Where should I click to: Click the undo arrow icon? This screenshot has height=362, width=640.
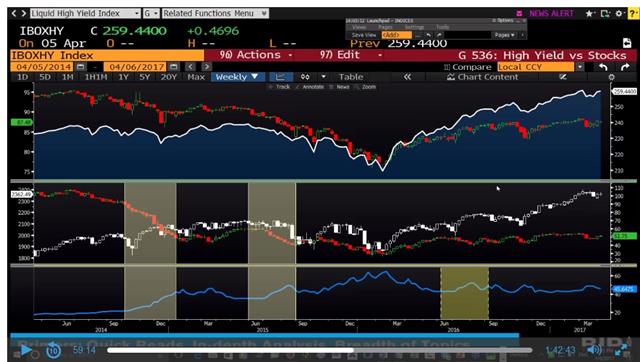click(x=603, y=67)
